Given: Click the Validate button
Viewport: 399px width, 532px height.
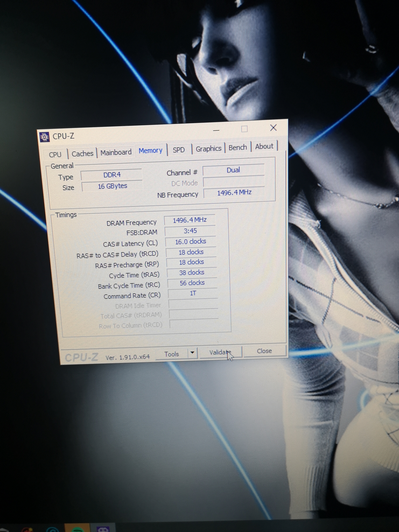Looking at the screenshot, I should [x=220, y=352].
